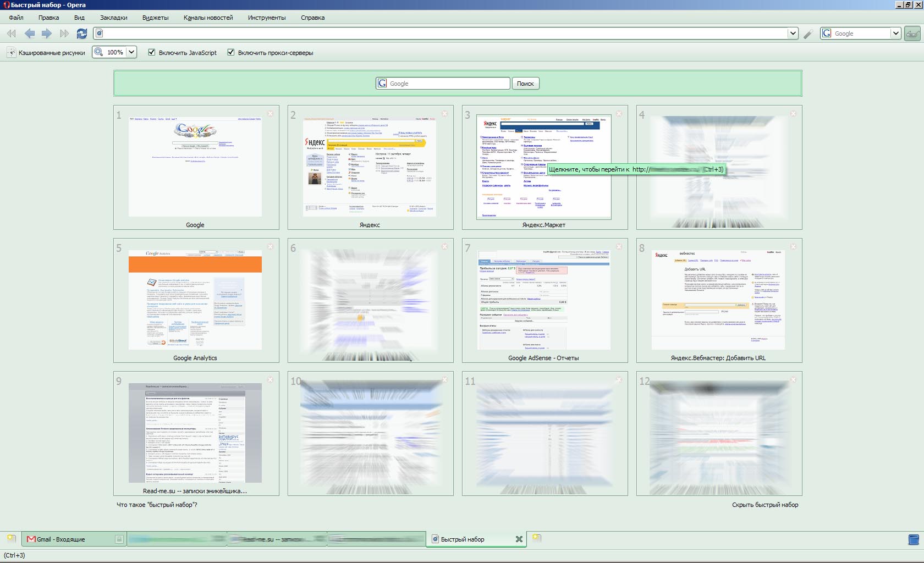This screenshot has width=924, height=563.
Task: Open the 100% zoom level dropdown
Action: pos(131,52)
